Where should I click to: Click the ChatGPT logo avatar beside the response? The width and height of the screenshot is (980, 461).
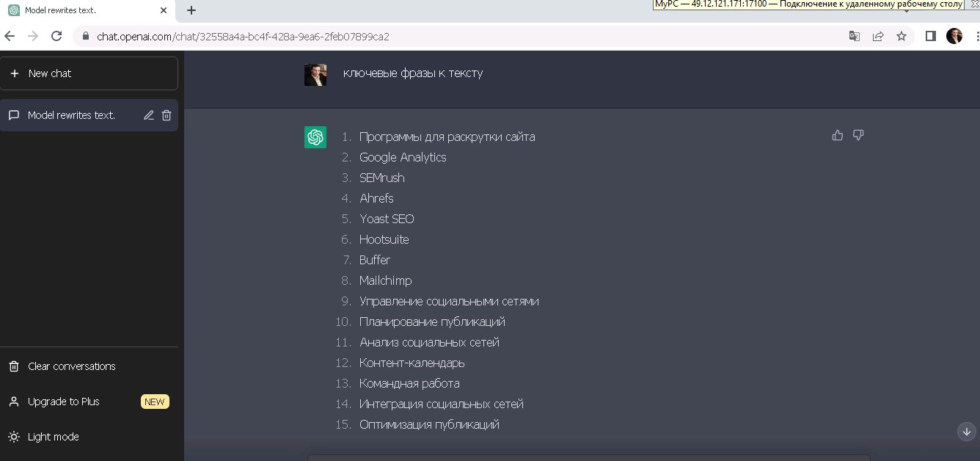pos(315,137)
